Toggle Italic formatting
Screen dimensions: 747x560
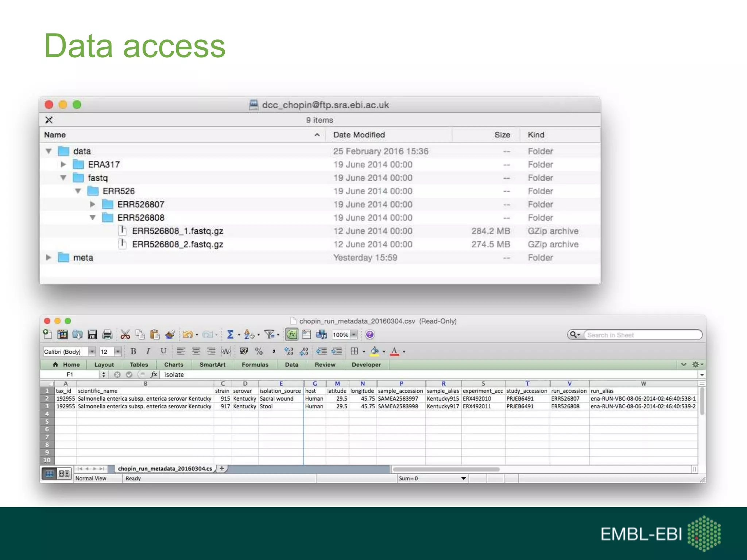click(x=148, y=351)
